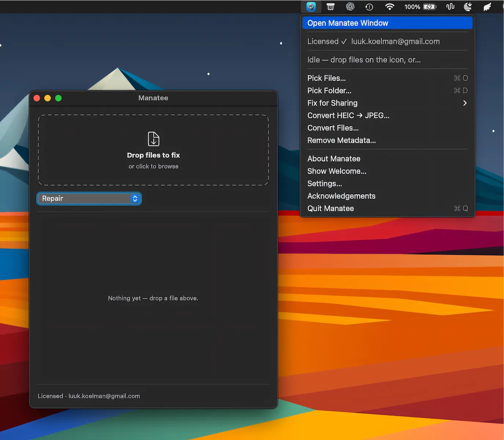Choose Quit Manatee
The width and height of the screenshot is (504, 440).
387,209
